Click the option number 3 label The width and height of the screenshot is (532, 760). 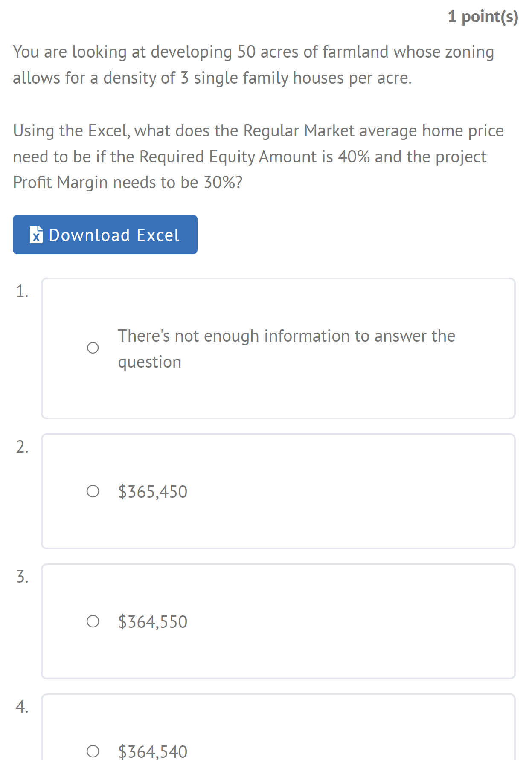point(22,577)
